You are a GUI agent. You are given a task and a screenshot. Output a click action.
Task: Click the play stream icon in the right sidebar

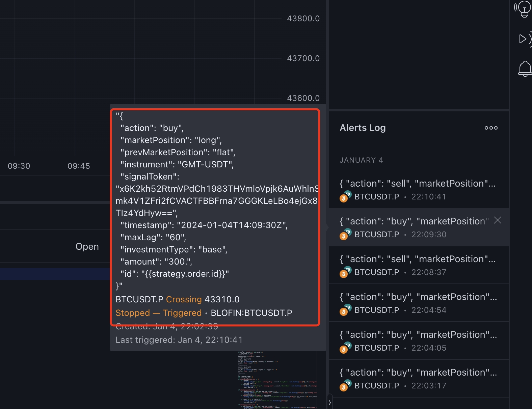525,39
